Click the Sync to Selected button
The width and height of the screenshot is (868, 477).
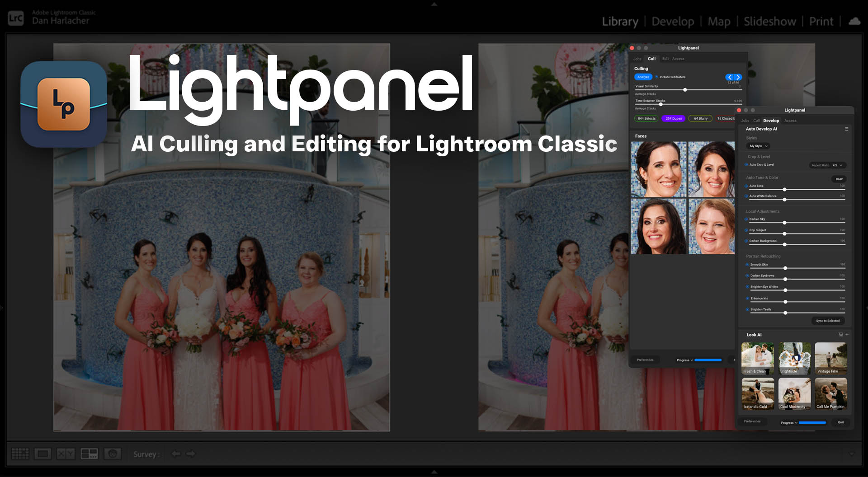point(828,321)
